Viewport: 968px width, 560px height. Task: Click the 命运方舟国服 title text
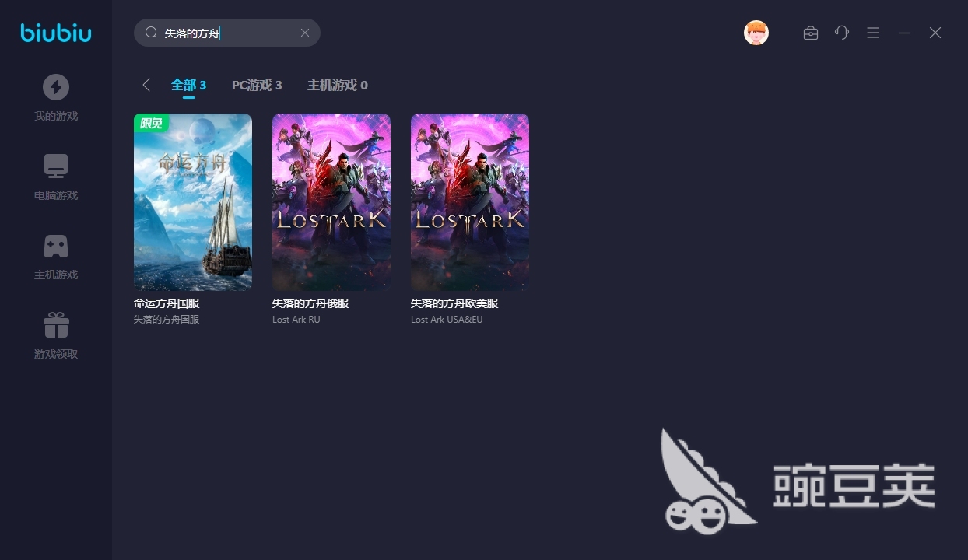[167, 303]
